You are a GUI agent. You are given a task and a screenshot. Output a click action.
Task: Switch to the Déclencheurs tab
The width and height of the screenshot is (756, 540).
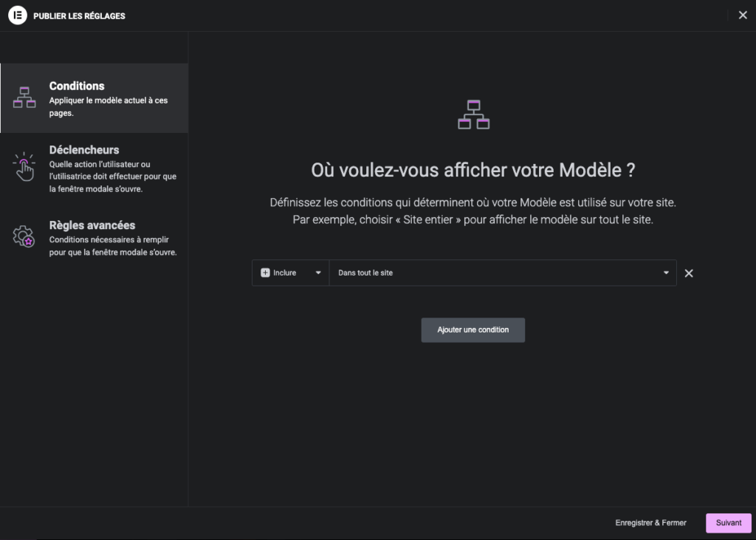pos(84,150)
